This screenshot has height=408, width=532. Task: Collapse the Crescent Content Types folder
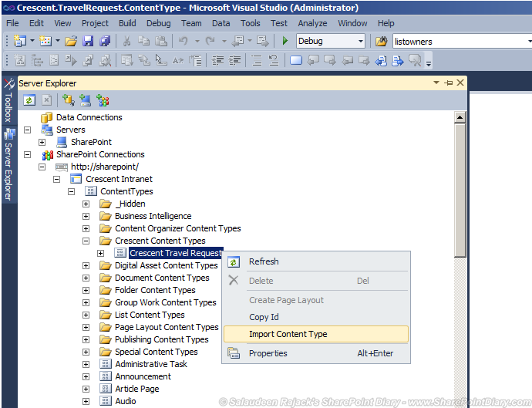86,241
